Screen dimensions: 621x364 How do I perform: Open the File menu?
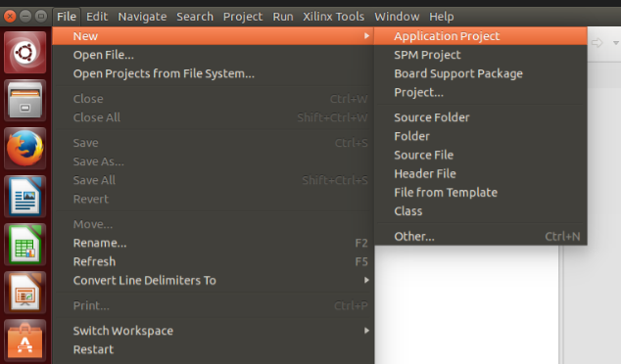pos(67,17)
